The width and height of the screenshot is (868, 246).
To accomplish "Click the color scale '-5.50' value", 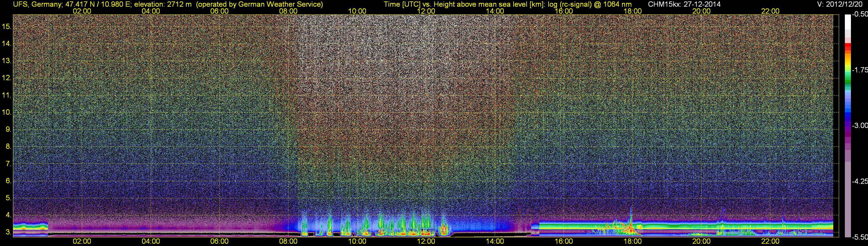I will pyautogui.click(x=860, y=237).
